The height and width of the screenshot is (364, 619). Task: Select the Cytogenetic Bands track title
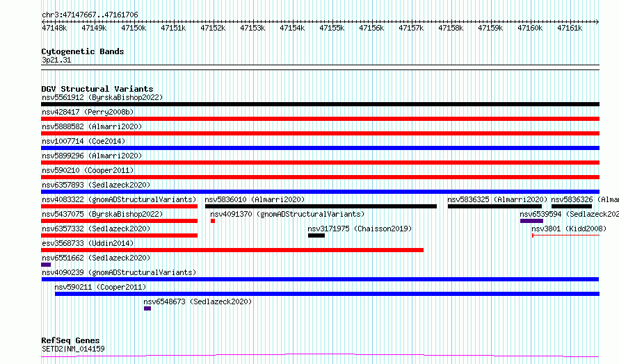coord(83,51)
